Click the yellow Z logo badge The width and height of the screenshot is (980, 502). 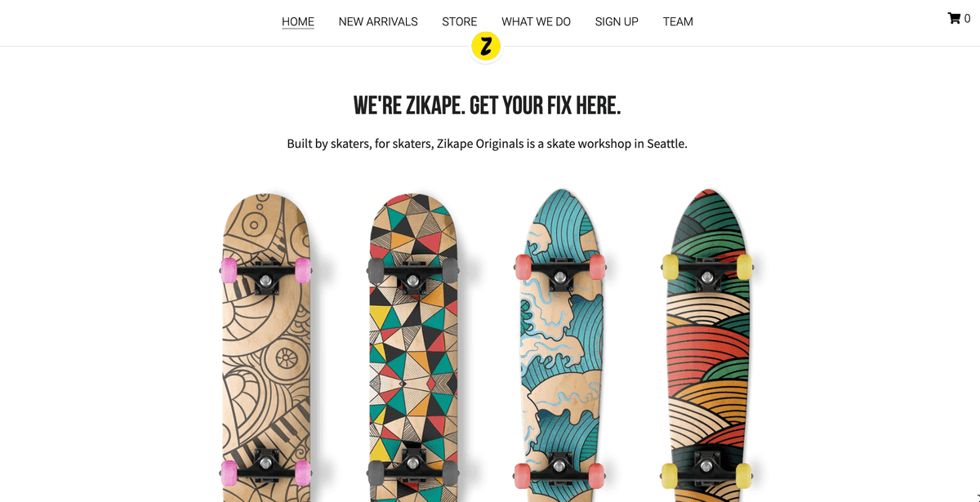pos(486,47)
